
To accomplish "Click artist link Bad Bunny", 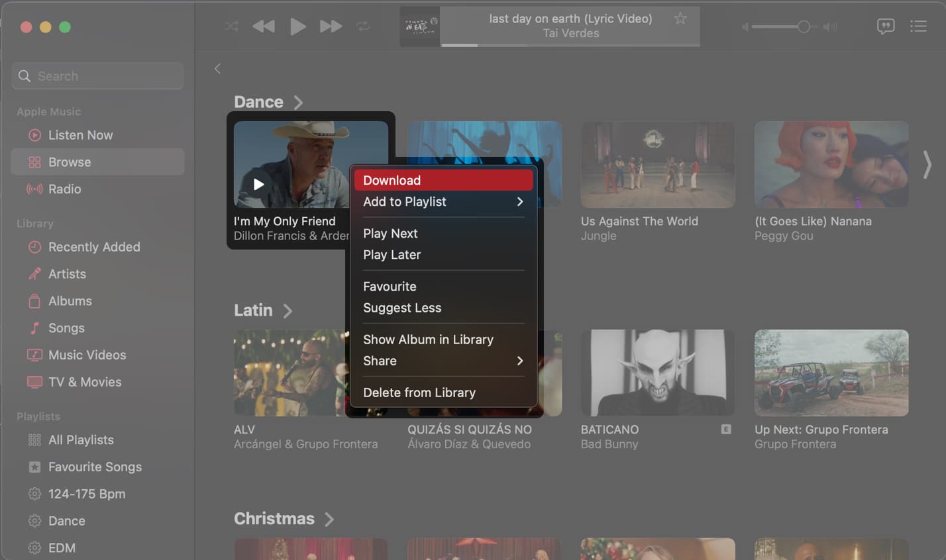I will (x=609, y=444).
